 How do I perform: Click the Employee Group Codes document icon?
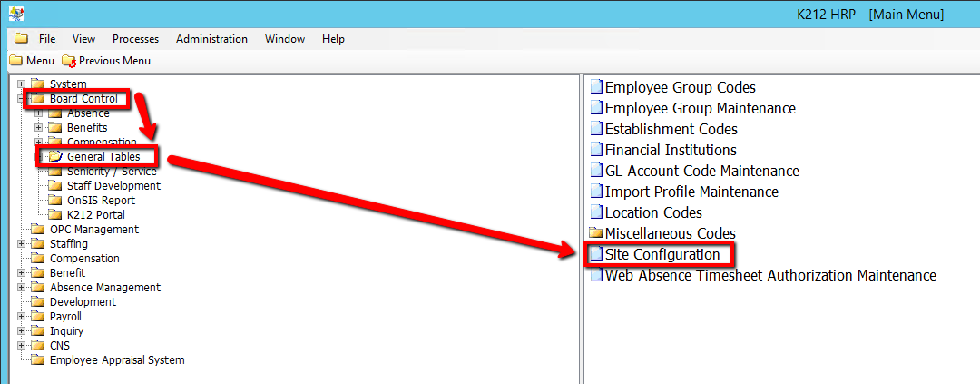click(x=596, y=88)
